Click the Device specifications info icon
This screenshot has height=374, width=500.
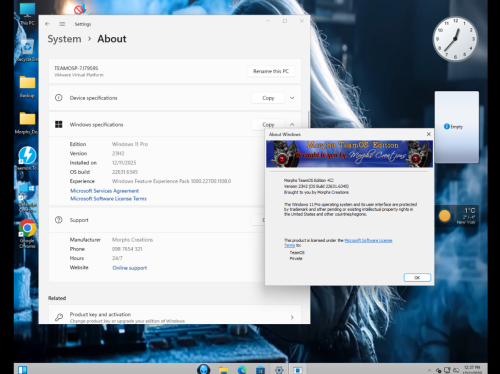click(x=59, y=98)
